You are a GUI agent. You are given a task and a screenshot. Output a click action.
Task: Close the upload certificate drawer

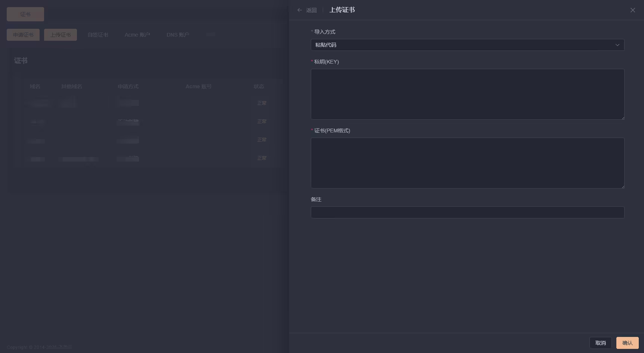coord(632,10)
